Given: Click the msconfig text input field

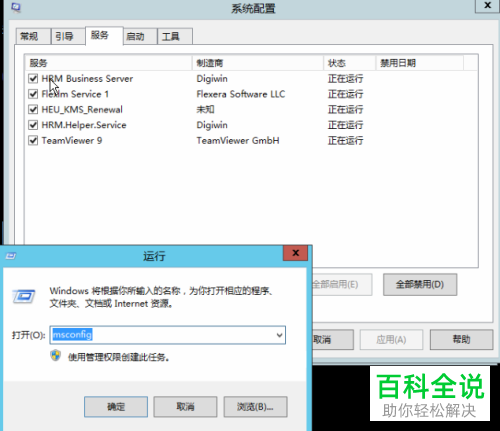Looking at the screenshot, I should (x=168, y=335).
